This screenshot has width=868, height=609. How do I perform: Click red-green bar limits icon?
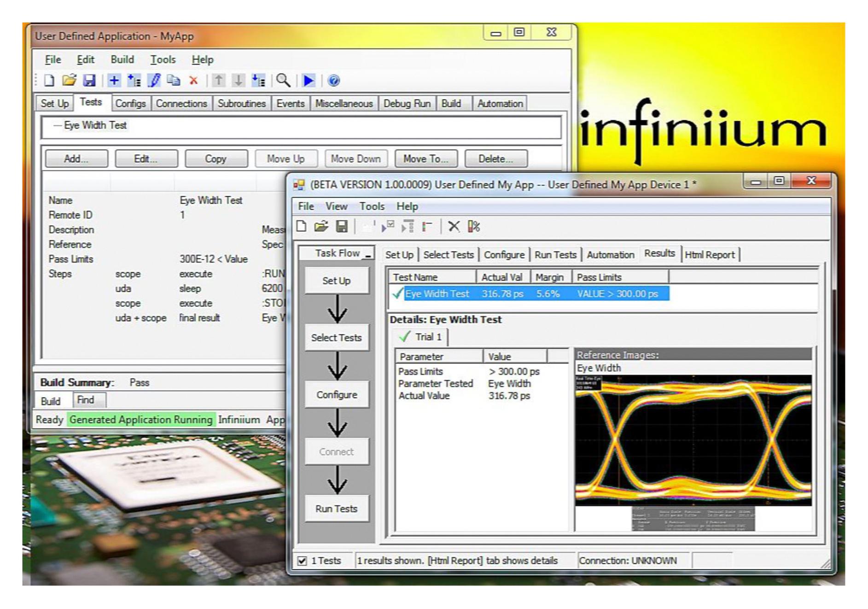pos(427,226)
